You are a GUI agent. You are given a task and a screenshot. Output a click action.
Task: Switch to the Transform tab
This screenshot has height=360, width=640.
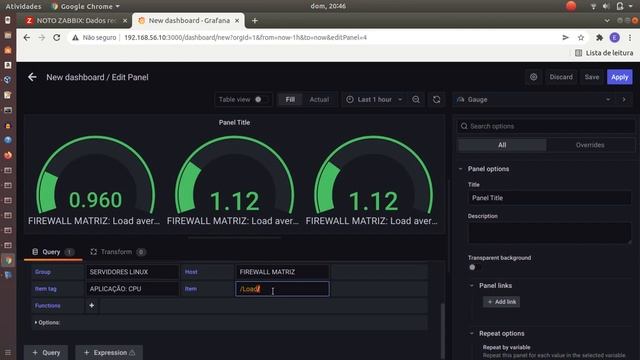pyautogui.click(x=118, y=252)
